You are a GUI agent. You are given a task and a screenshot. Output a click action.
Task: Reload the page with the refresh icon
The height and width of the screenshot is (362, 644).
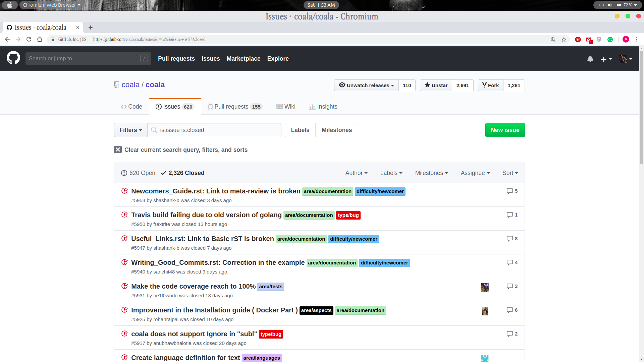click(29, 39)
